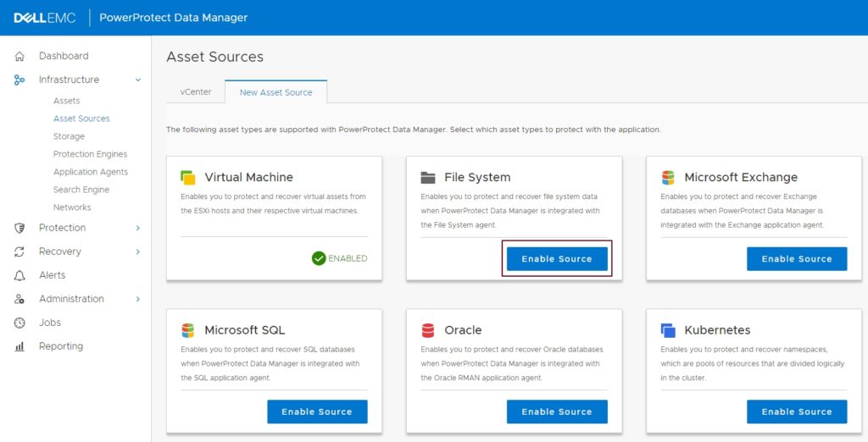Open Dashboard from the sidebar

pos(64,56)
